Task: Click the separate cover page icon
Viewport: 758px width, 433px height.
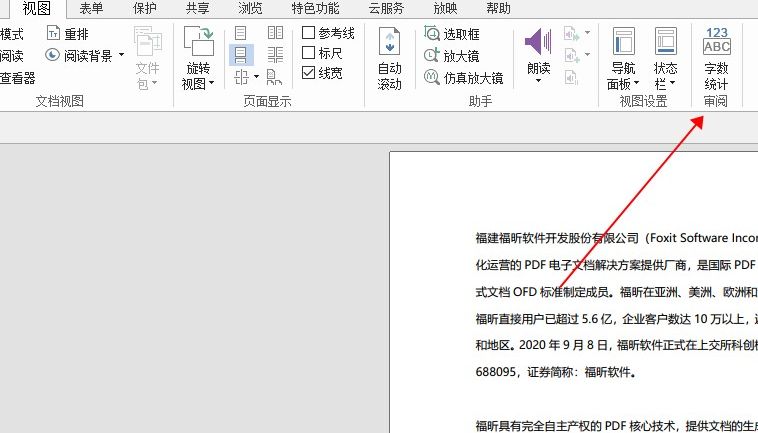Action: (274, 77)
